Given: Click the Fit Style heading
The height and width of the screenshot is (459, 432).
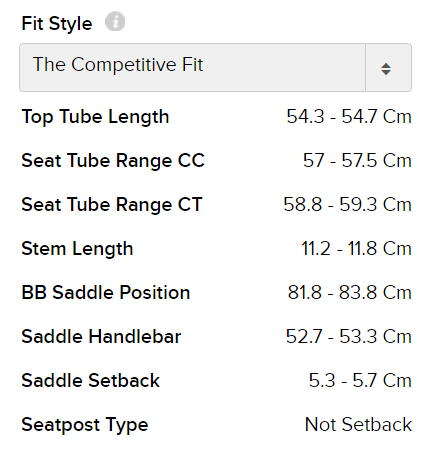Looking at the screenshot, I should (57, 24).
